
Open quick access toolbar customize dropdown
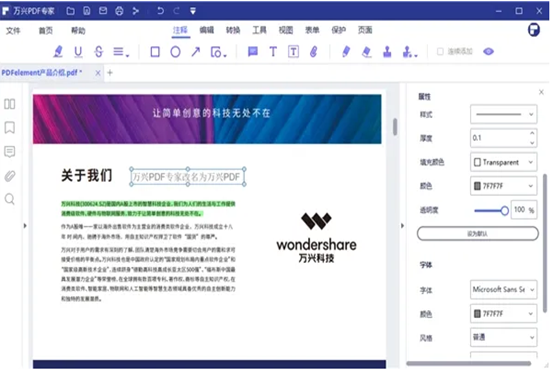[193, 11]
